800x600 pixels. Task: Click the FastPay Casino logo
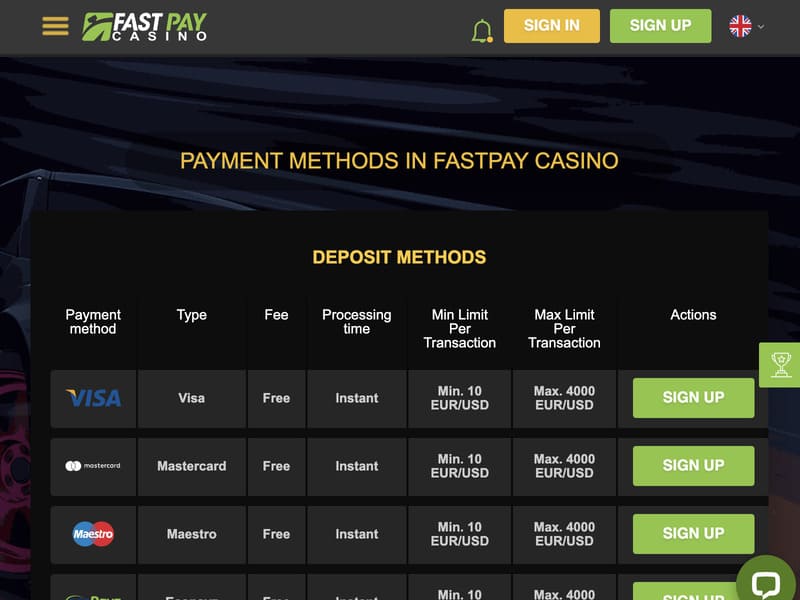coord(144,26)
